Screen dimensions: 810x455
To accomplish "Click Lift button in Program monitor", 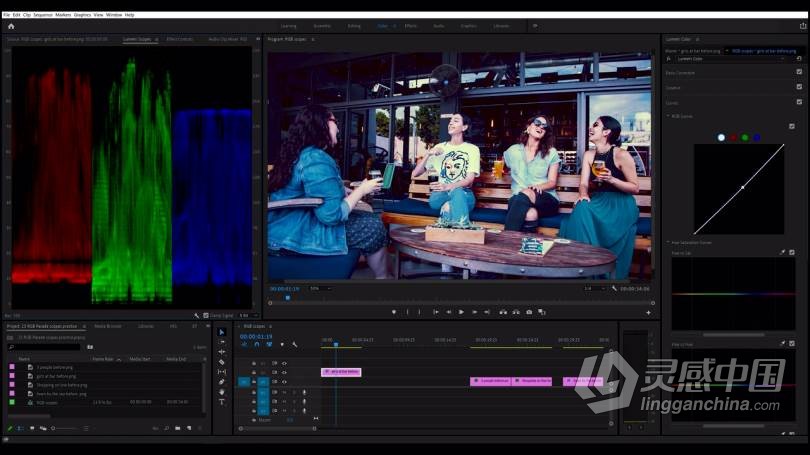I will (x=503, y=312).
